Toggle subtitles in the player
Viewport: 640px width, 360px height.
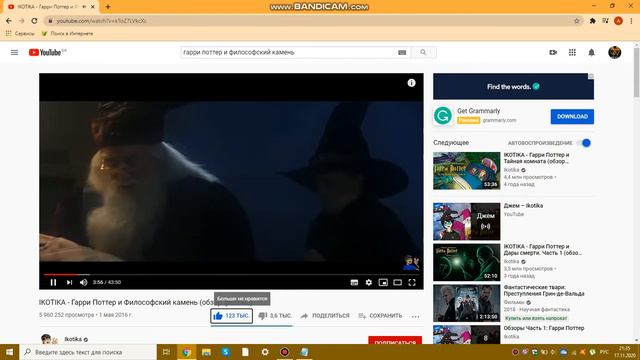pyautogui.click(x=354, y=282)
